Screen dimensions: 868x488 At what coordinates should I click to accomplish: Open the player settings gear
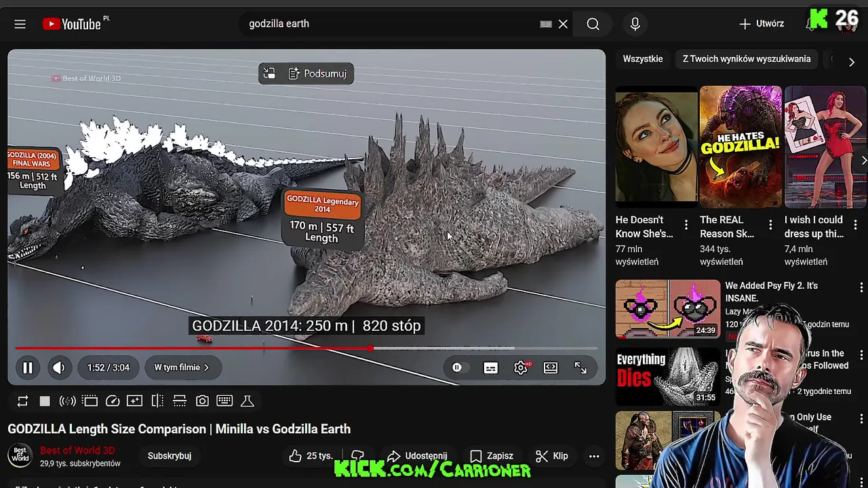click(x=521, y=367)
